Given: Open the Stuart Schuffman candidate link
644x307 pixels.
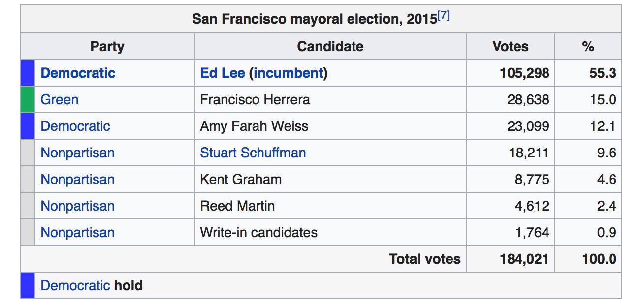Looking at the screenshot, I should [x=253, y=153].
